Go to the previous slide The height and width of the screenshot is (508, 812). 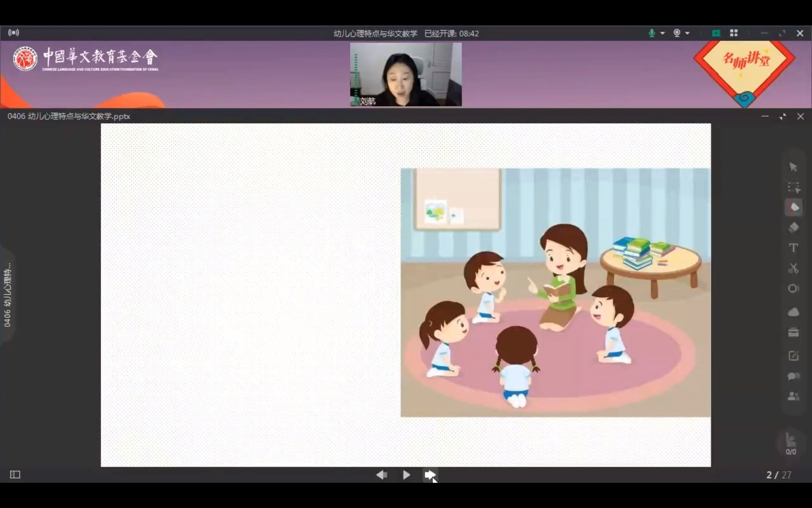pyautogui.click(x=382, y=475)
